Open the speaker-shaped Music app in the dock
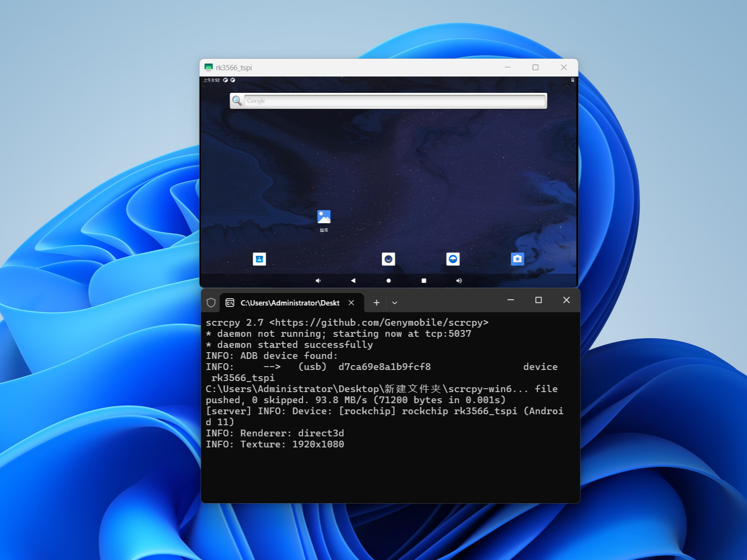Viewport: 747px width, 560px height. 388,259
